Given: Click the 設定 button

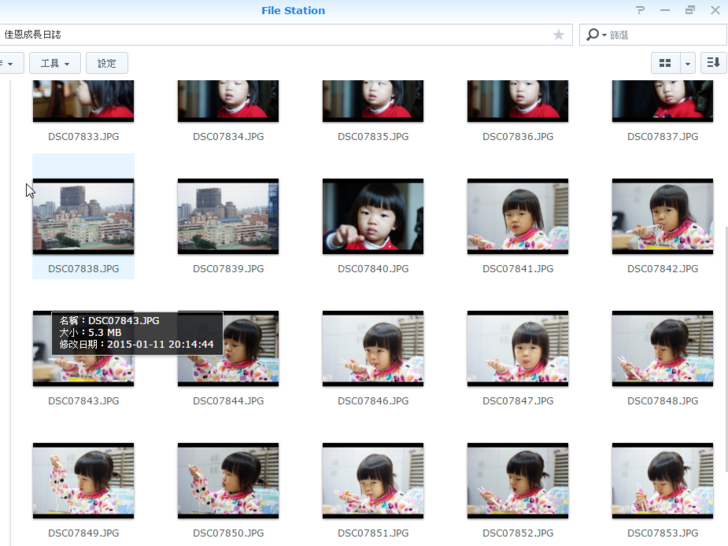Looking at the screenshot, I should click(107, 63).
